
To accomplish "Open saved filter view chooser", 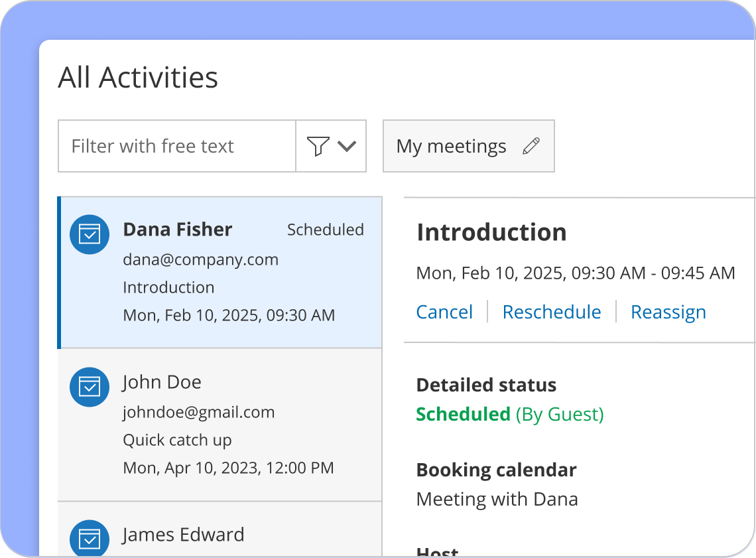I will pyautogui.click(x=469, y=146).
